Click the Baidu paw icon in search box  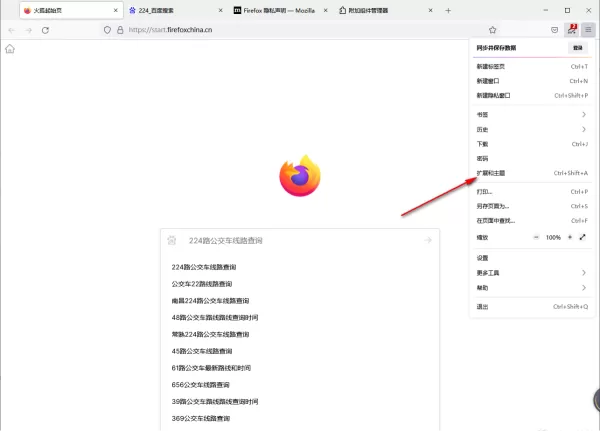click(x=172, y=240)
